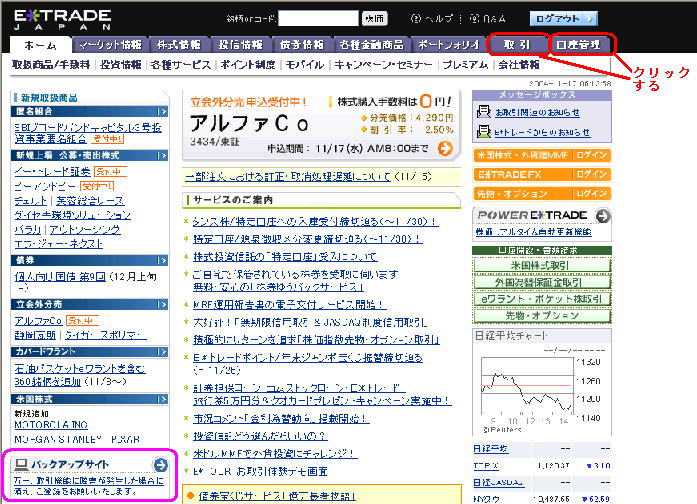Expand the 債券 section arrow
697x504 pixels.
pos(162,260)
